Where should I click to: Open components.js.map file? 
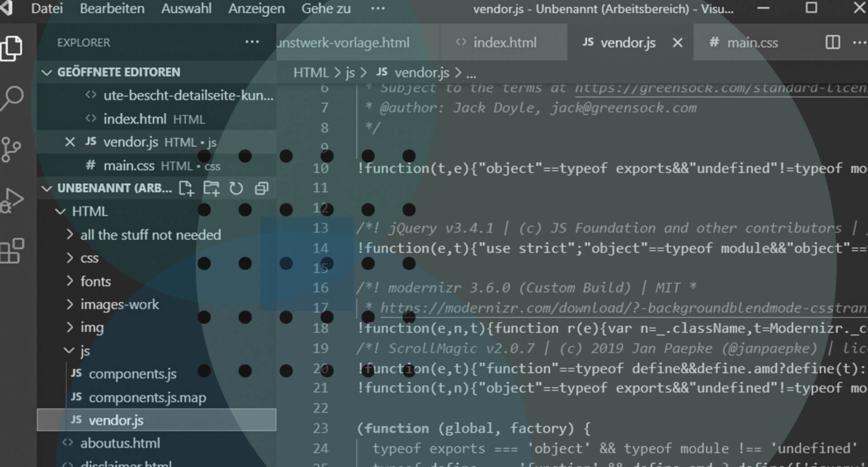click(x=156, y=397)
